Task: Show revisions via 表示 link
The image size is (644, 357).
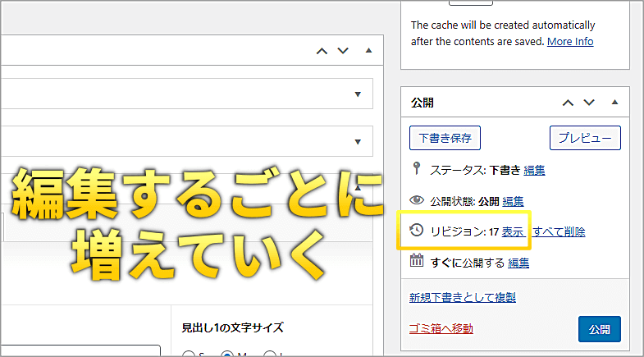Action: coord(513,231)
